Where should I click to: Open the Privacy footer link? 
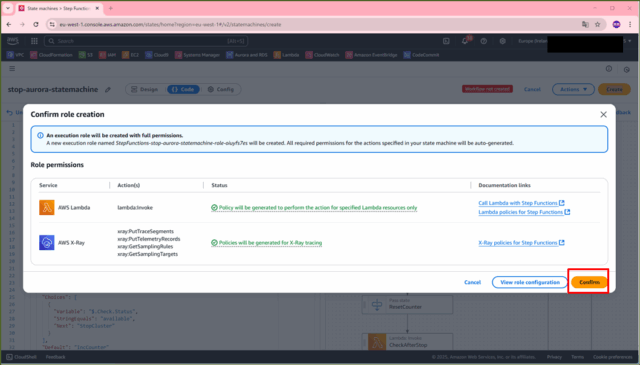click(554, 357)
